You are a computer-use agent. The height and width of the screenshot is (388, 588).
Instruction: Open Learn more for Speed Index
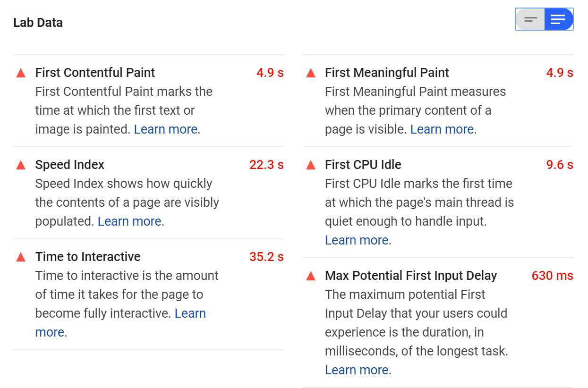coord(129,221)
